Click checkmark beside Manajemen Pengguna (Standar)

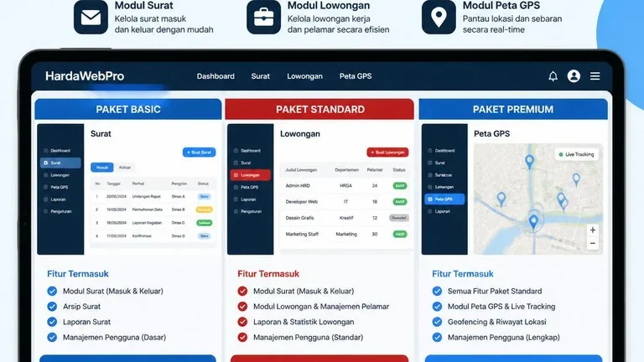coord(242,338)
